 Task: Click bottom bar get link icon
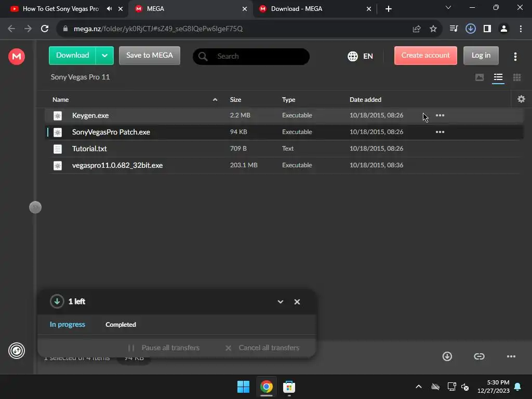[479, 356]
